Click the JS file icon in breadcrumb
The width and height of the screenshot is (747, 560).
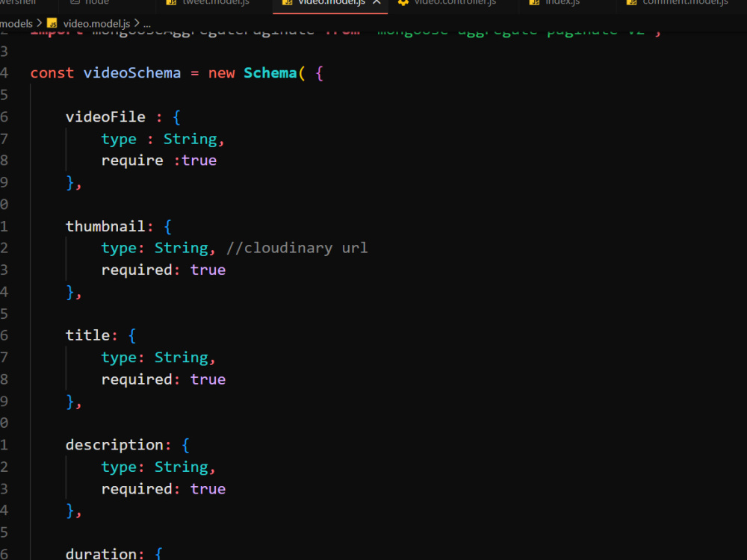(x=52, y=23)
